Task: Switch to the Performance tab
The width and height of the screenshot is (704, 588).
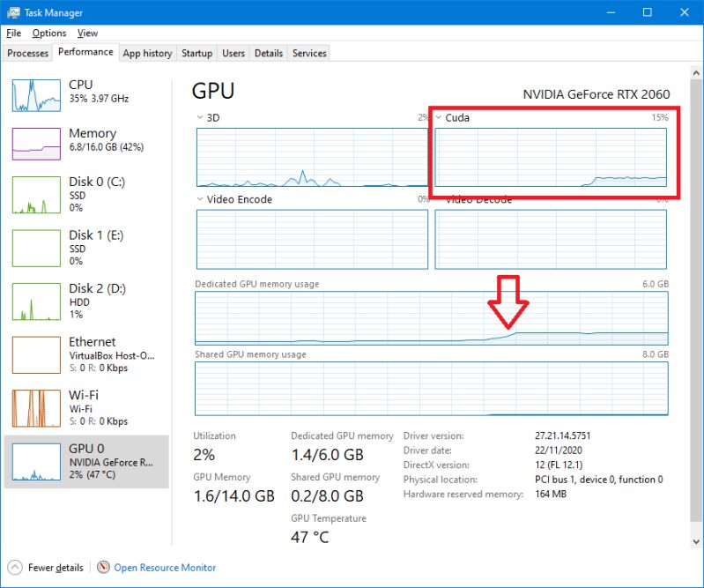Action: [85, 52]
